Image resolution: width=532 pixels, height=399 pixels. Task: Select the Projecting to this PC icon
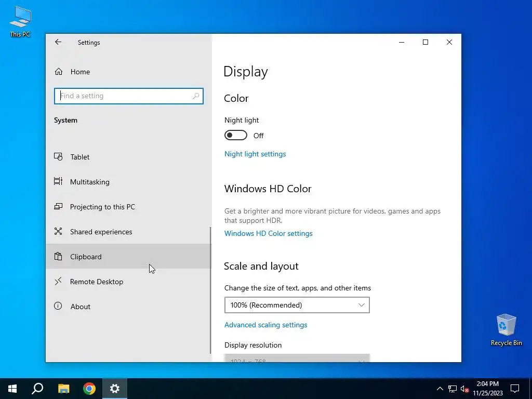pyautogui.click(x=58, y=207)
